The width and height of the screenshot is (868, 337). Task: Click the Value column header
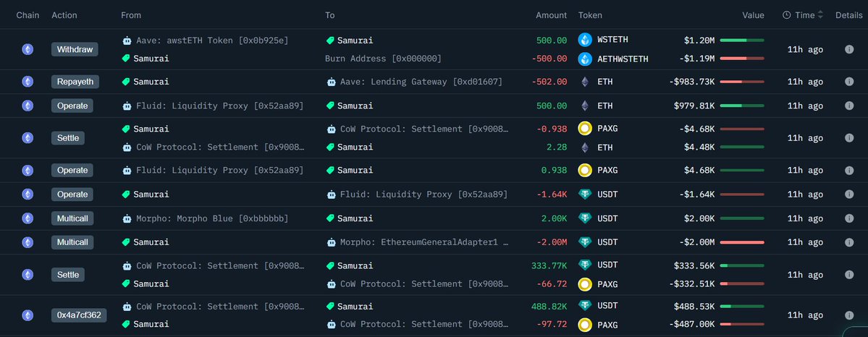click(753, 15)
